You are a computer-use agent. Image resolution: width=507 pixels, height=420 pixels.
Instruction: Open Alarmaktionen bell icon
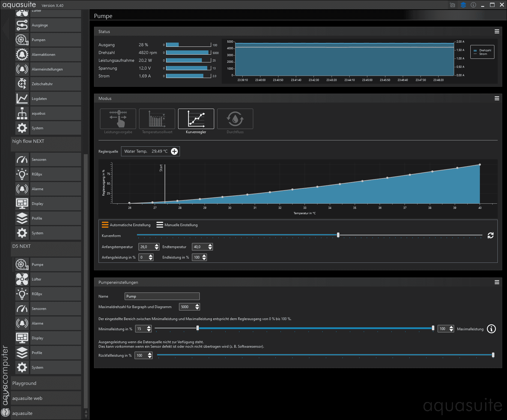click(x=22, y=55)
